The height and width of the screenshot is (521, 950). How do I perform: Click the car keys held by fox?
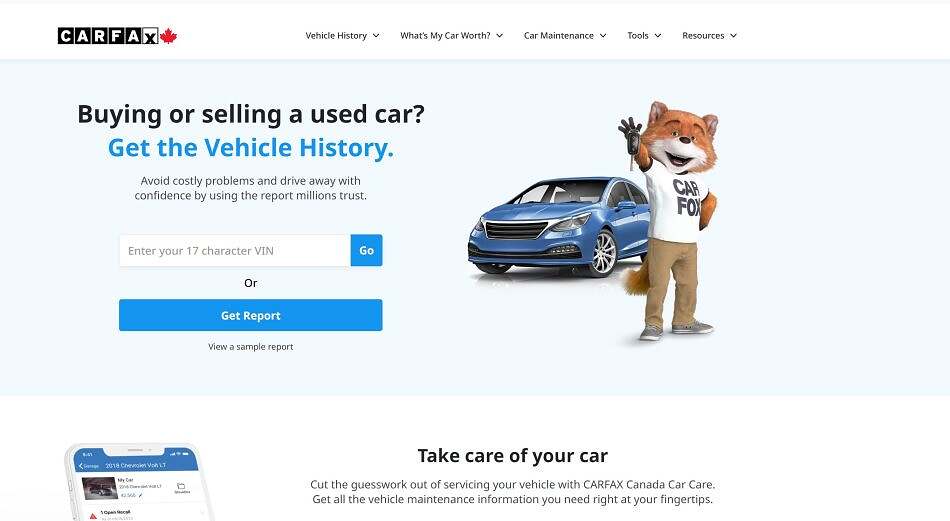point(631,141)
